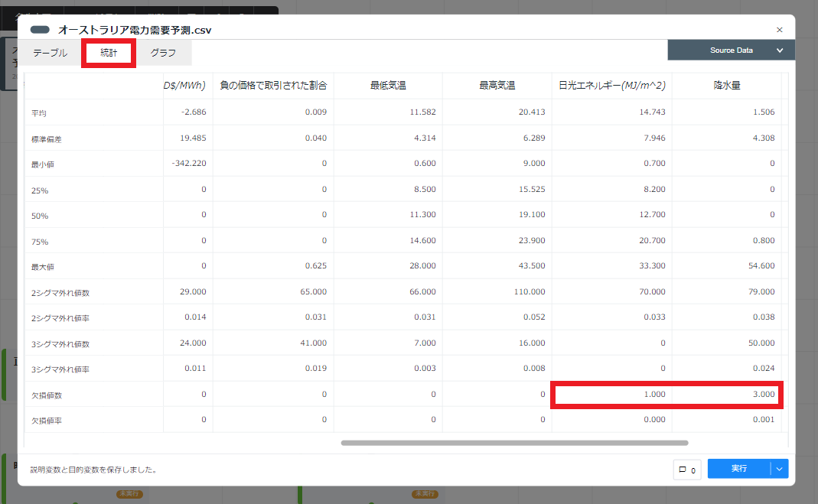Viewport: 818px width, 504px height.
Task: Select the 統計 tab
Action: pos(109,53)
